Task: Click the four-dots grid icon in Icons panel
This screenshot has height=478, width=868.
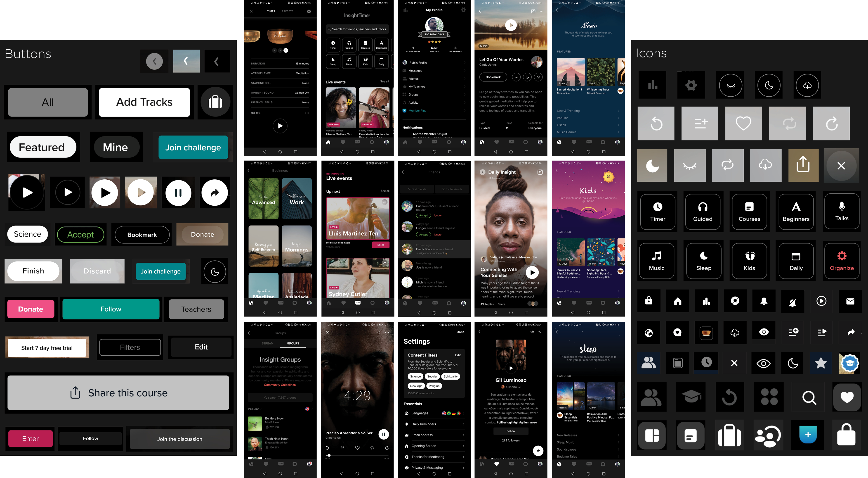Action: point(769,397)
